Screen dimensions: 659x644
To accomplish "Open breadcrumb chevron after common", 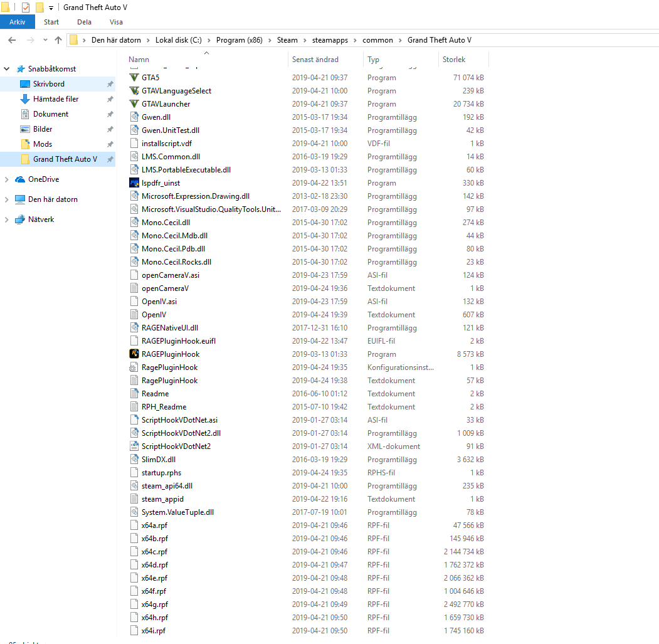I will point(400,40).
